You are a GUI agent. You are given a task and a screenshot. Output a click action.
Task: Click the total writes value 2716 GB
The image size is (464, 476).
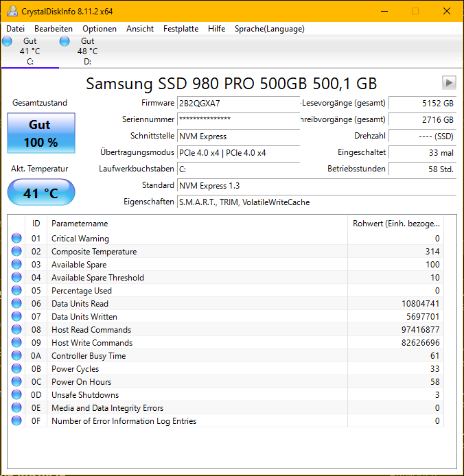422,119
